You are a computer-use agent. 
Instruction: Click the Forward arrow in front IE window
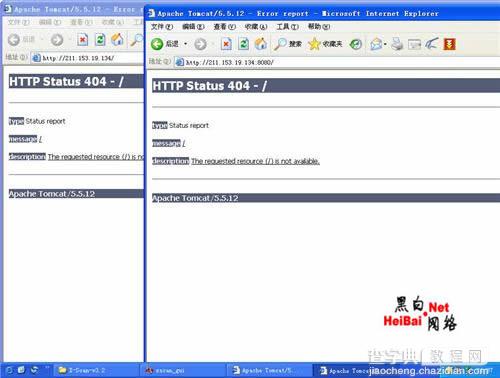pos(200,44)
